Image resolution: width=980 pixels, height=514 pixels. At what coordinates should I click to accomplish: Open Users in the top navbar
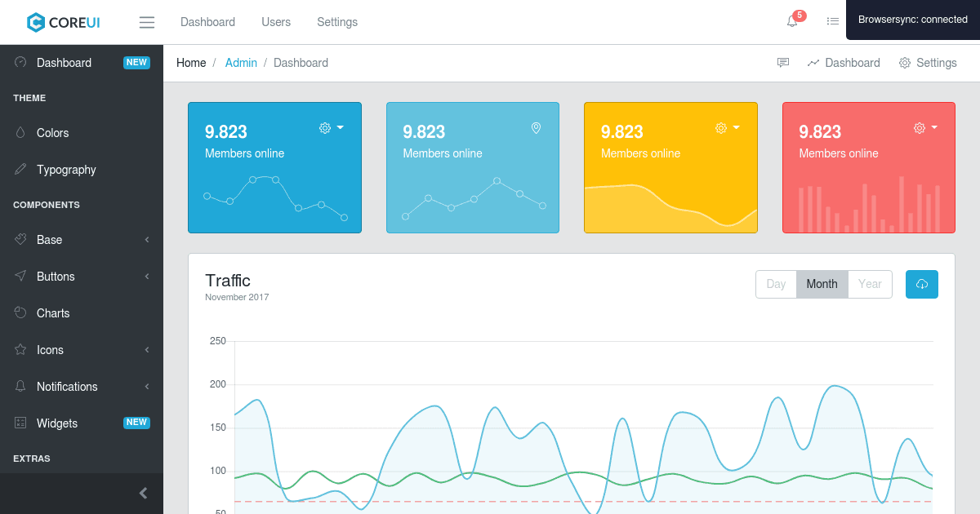[x=276, y=22]
